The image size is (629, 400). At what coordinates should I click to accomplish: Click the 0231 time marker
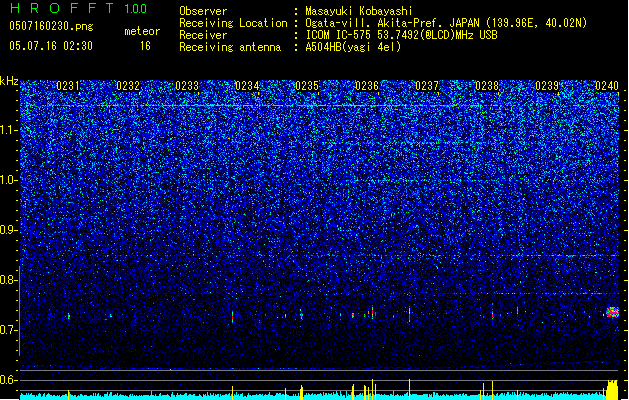click(68, 85)
